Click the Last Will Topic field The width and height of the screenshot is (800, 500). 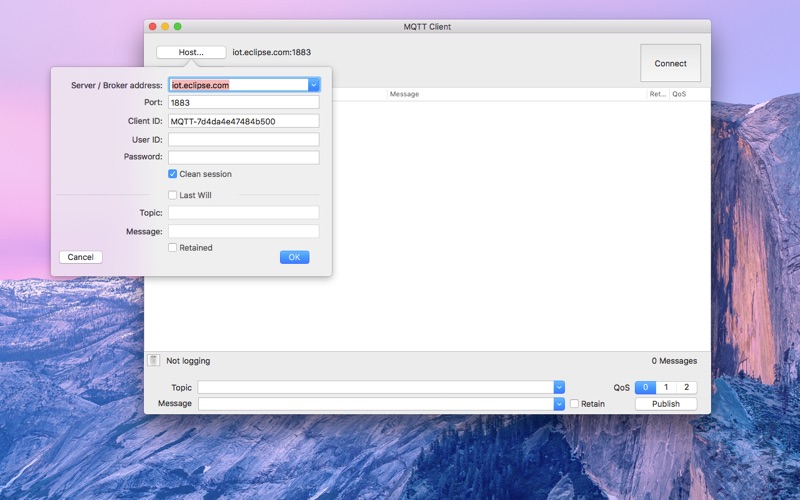(244, 213)
